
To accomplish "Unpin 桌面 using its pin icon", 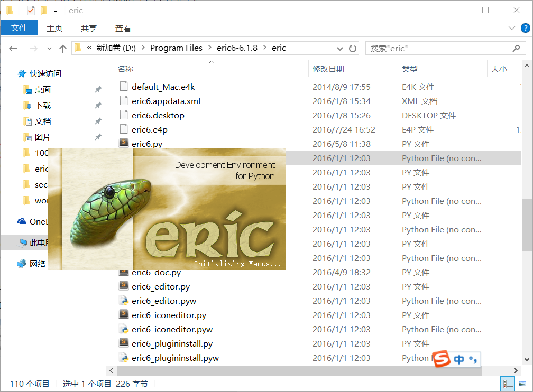I will (98, 90).
